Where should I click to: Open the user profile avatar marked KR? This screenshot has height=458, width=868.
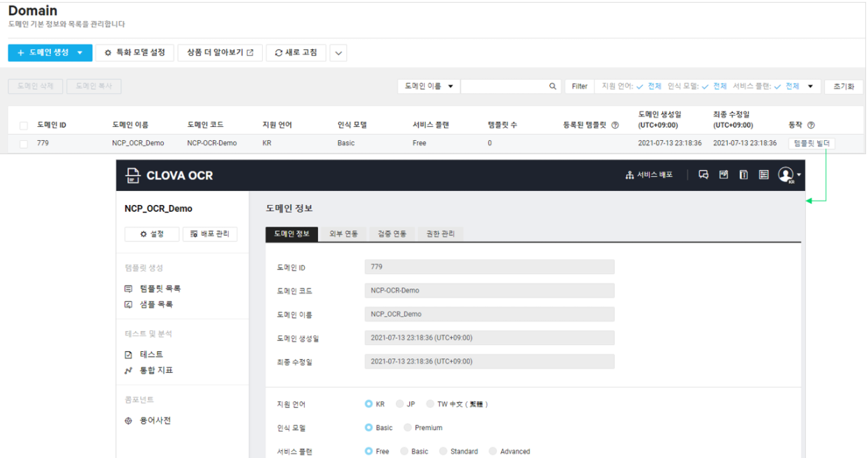pyautogui.click(x=786, y=175)
